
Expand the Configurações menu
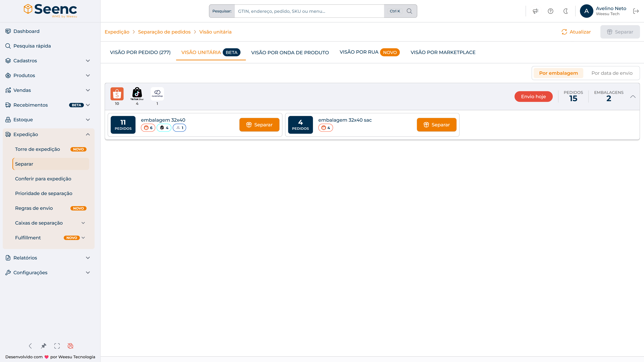click(x=47, y=273)
